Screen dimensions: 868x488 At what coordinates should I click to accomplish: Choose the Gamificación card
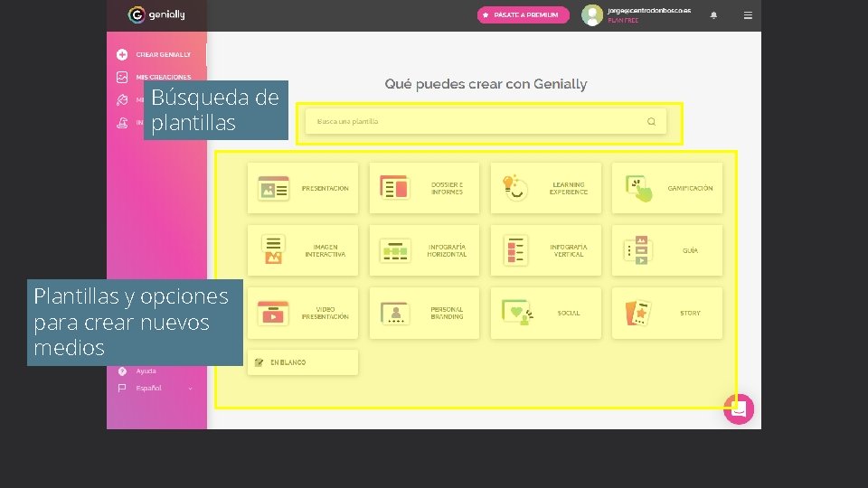667,188
